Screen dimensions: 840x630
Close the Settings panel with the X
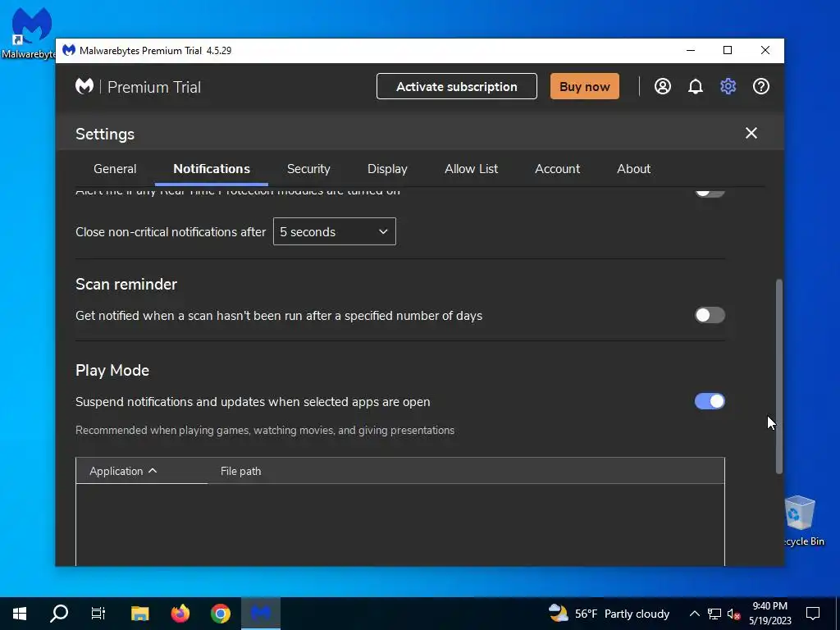(751, 133)
